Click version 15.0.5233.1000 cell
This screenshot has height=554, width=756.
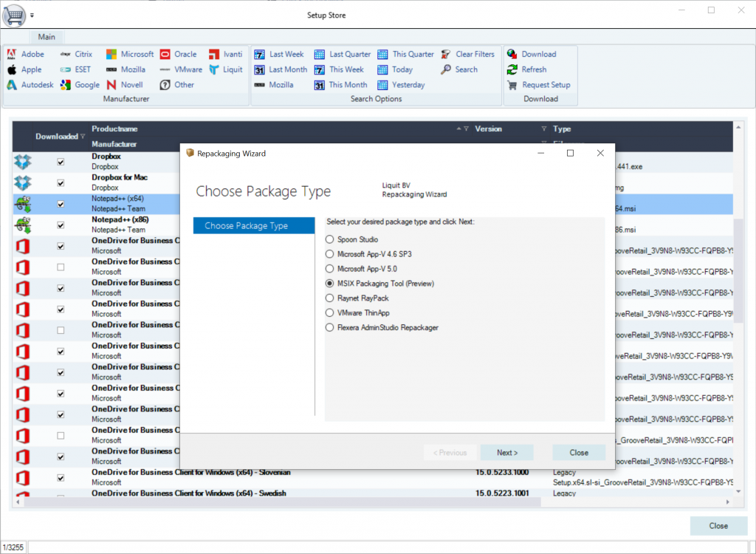coord(502,473)
